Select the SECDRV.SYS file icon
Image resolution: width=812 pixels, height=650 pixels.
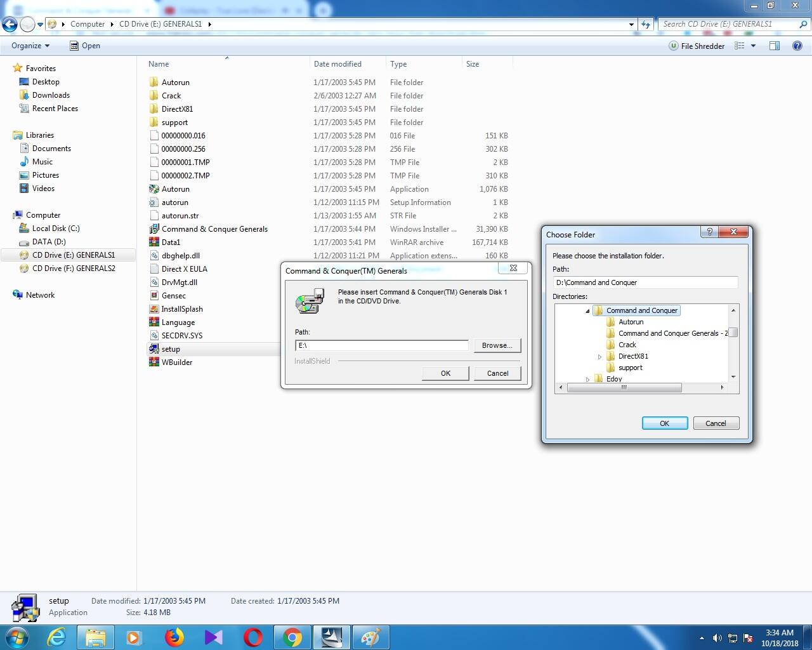(154, 336)
